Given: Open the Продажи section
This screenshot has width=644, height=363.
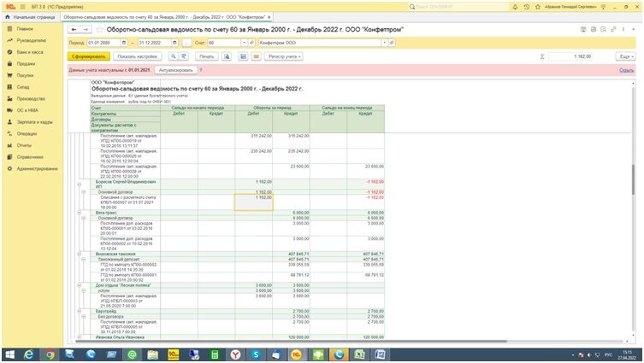Looking at the screenshot, I should coord(26,63).
